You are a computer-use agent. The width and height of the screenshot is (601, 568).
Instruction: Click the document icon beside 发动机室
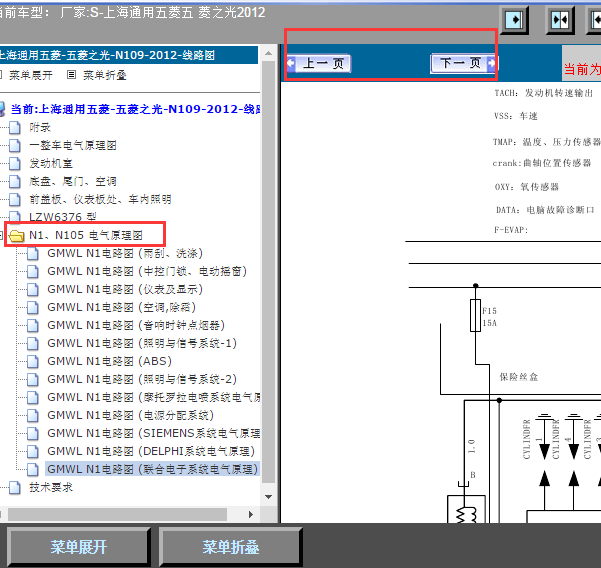(15, 163)
